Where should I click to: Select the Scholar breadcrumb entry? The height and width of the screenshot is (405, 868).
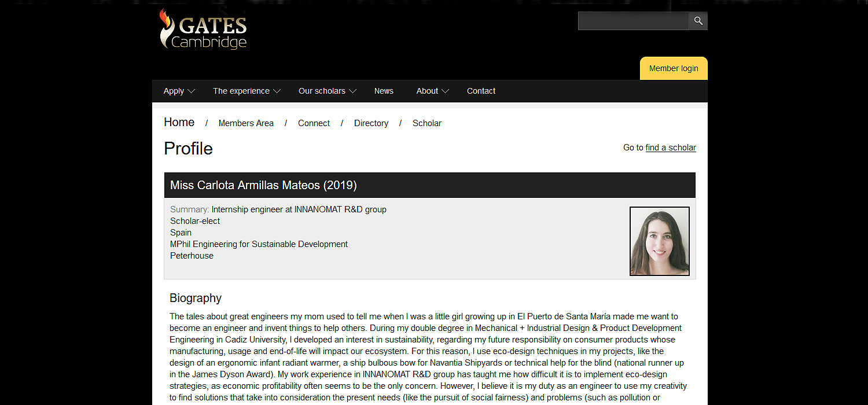click(427, 123)
